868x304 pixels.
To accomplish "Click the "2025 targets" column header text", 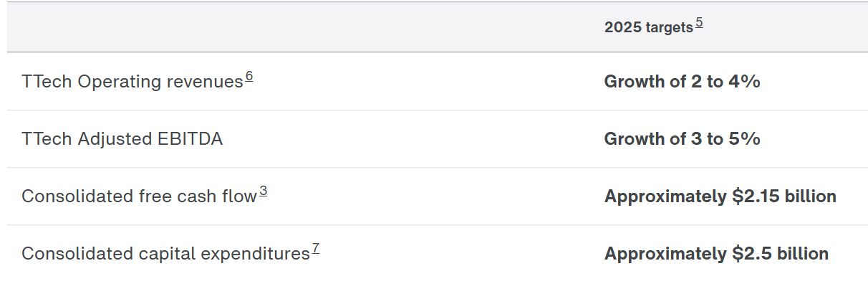I will pos(648,27).
